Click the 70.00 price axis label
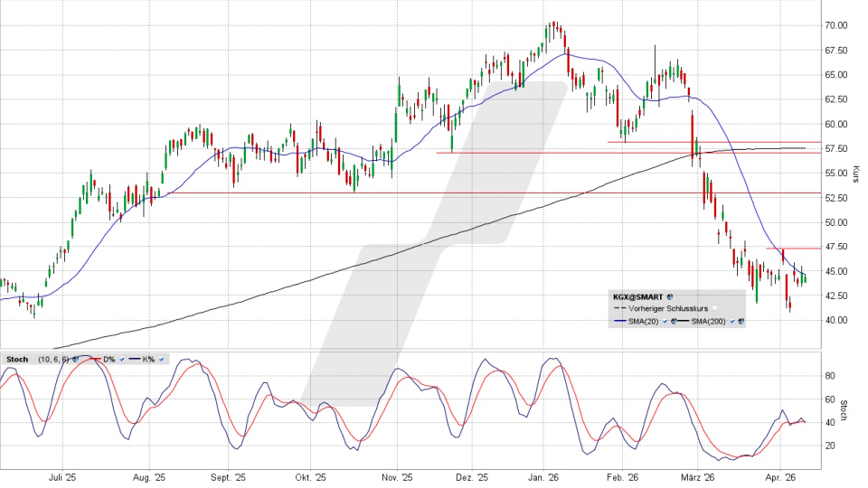This screenshot has width=868, height=488. click(x=835, y=25)
